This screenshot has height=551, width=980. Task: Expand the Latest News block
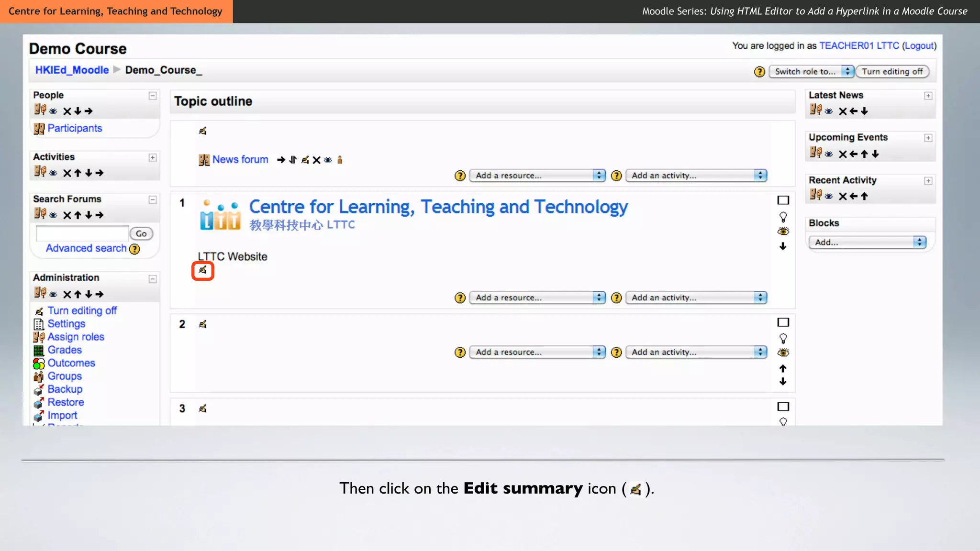click(928, 96)
